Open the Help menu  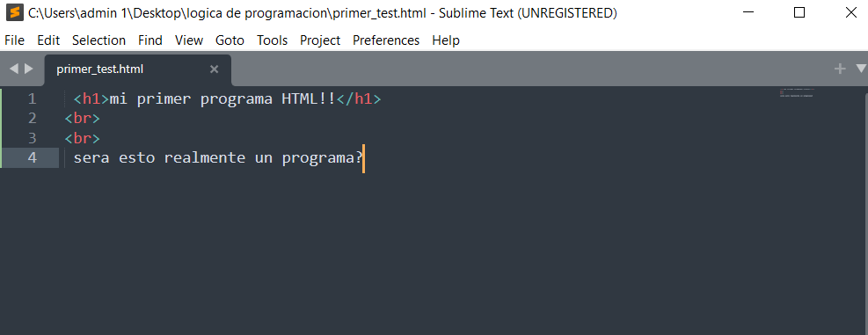point(446,40)
